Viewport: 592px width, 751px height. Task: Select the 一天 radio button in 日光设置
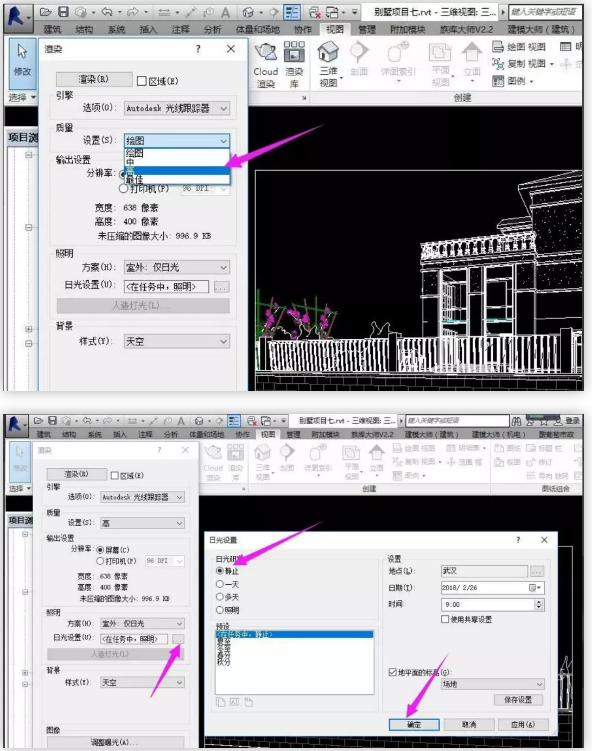click(x=220, y=584)
